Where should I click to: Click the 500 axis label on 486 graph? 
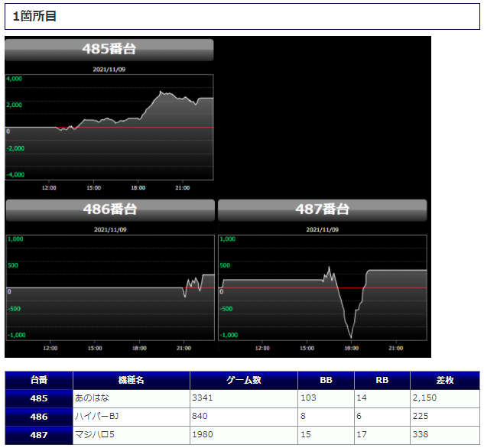[13, 265]
